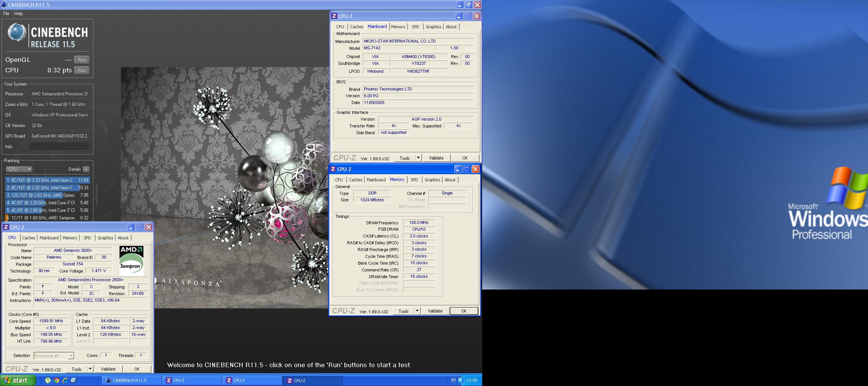This screenshot has height=386, width=868.
Task: Click Validate in bottom-left CPU-Z window
Action: pos(108,369)
